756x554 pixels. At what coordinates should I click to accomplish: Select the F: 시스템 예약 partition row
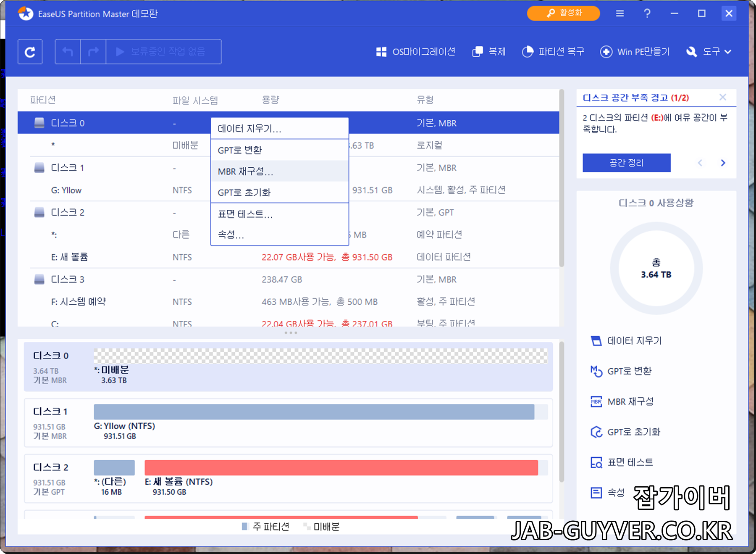pos(288,301)
